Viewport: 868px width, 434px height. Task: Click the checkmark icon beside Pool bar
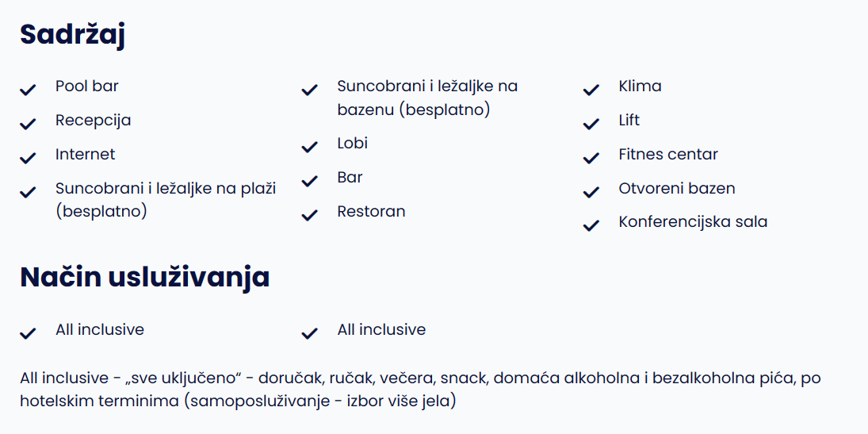coord(28,90)
